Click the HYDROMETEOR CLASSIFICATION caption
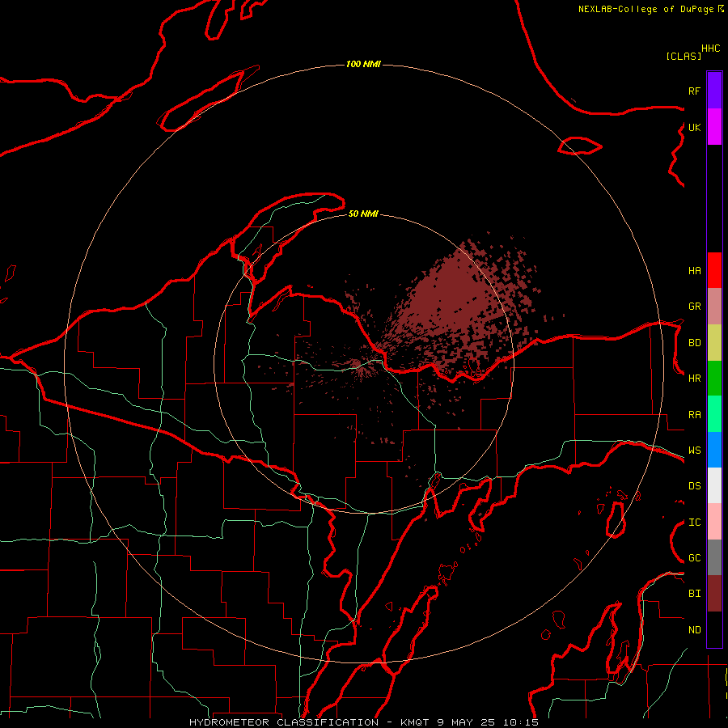The image size is (728, 728). point(284,722)
